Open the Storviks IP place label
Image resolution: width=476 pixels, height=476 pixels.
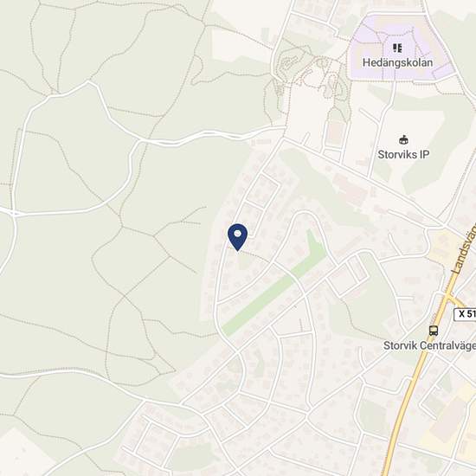(403, 154)
